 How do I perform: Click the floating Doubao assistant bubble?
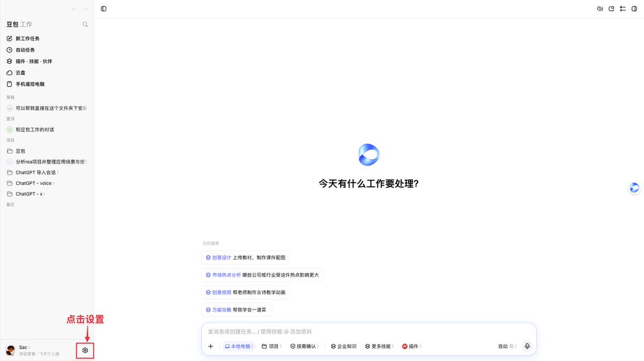634,187
